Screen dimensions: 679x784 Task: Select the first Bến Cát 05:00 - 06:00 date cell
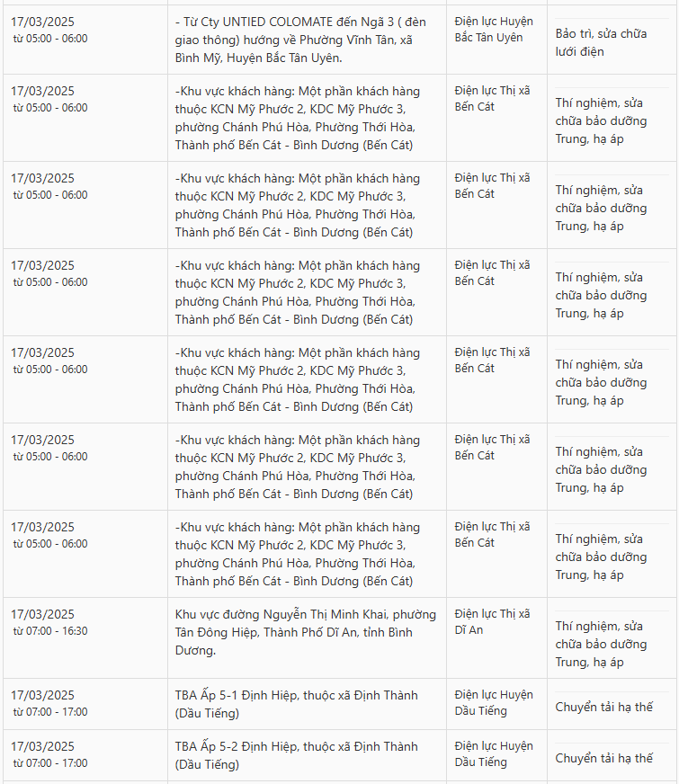(49, 99)
